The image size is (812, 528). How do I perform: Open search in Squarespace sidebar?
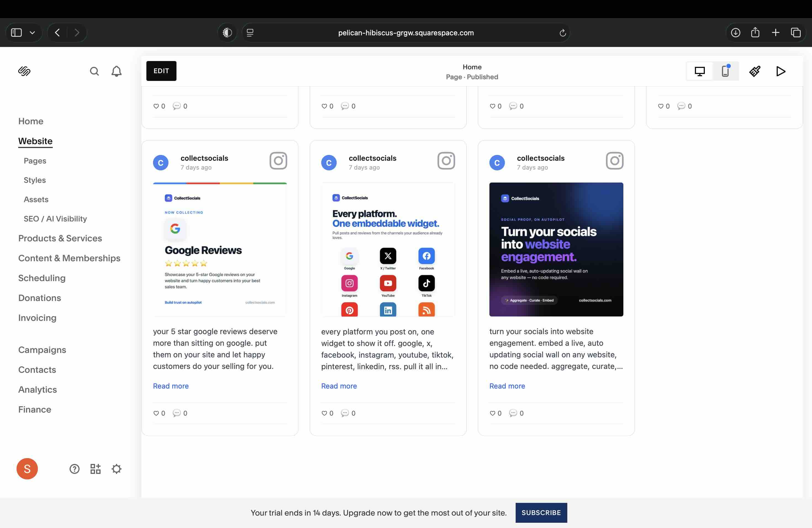click(94, 71)
